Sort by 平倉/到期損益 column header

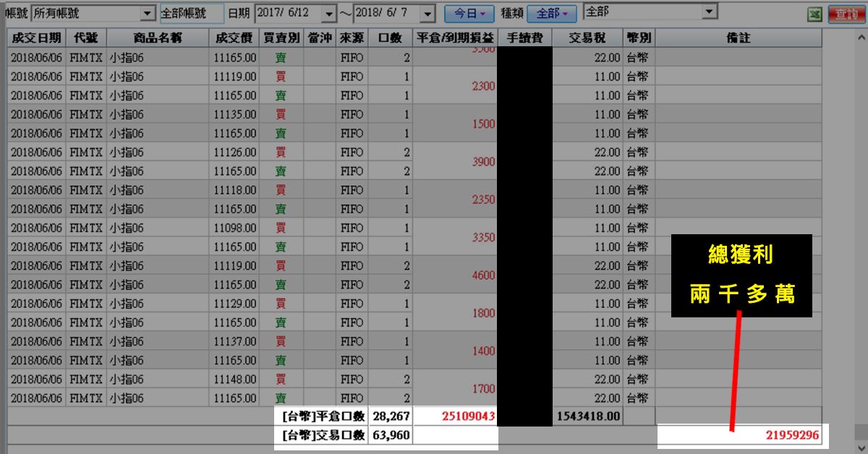(x=456, y=38)
